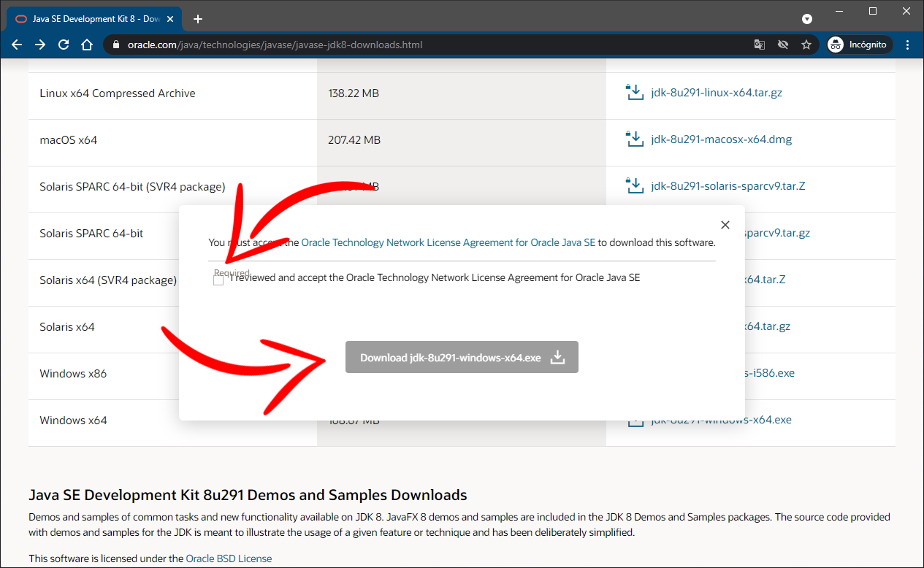Click download icon beside solaris-sparcv9.tar.Z

click(x=634, y=185)
